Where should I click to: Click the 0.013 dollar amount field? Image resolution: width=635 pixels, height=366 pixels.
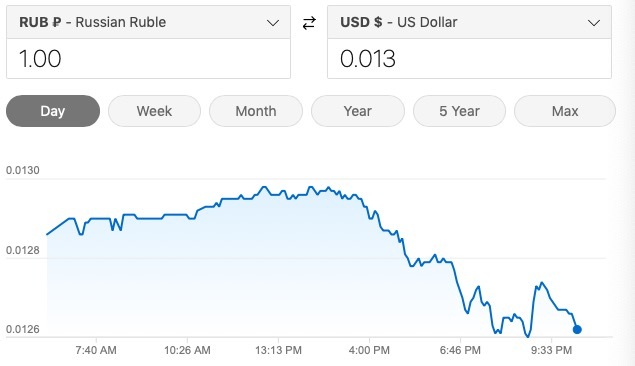[x=469, y=59]
